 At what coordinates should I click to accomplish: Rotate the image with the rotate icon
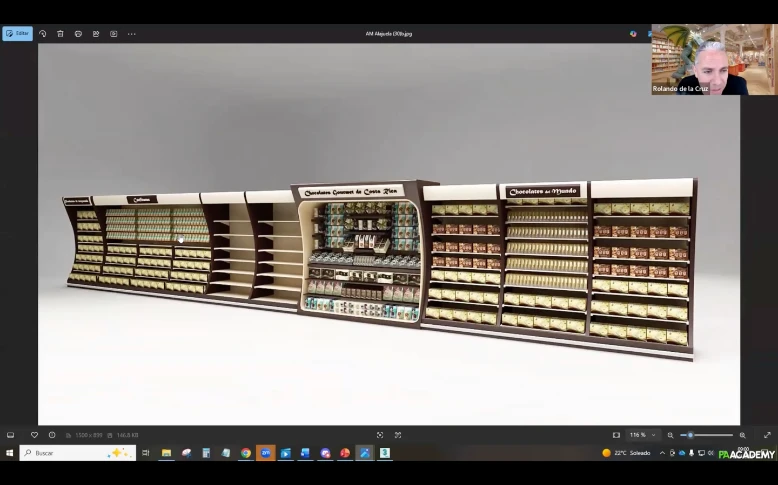point(43,33)
